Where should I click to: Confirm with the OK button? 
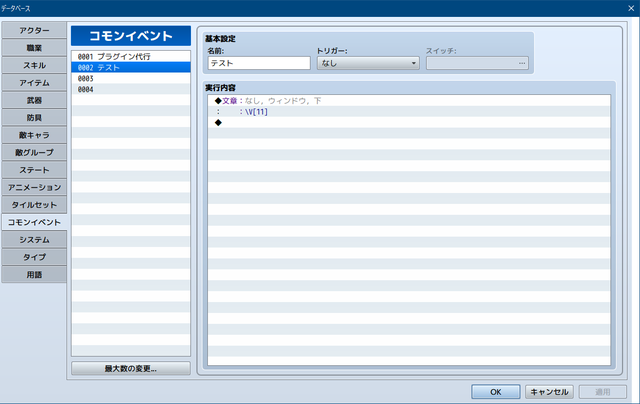point(496,392)
